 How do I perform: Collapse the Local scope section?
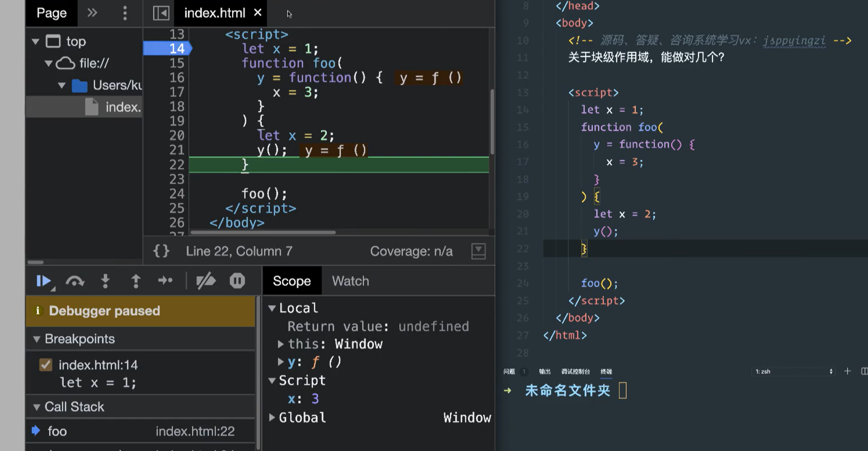tap(272, 308)
